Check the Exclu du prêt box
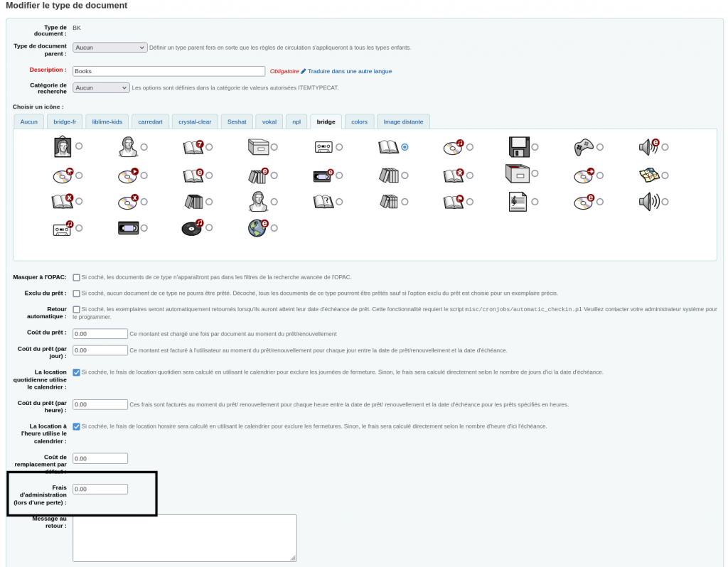 point(76,293)
